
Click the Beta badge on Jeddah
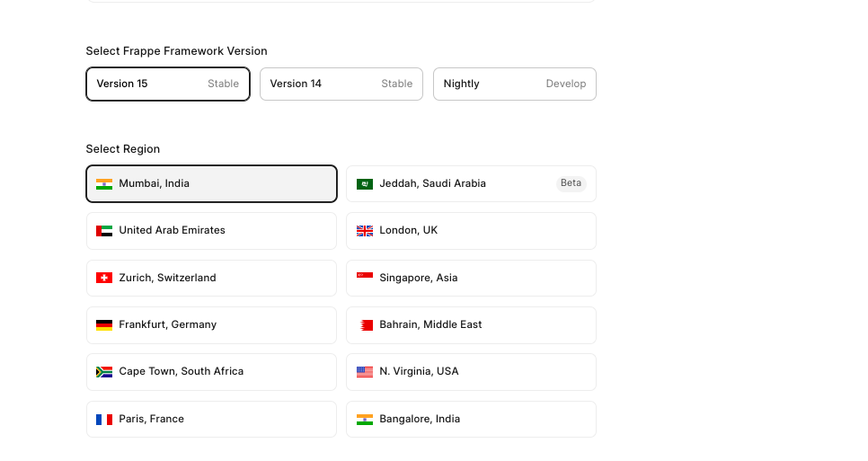(571, 183)
